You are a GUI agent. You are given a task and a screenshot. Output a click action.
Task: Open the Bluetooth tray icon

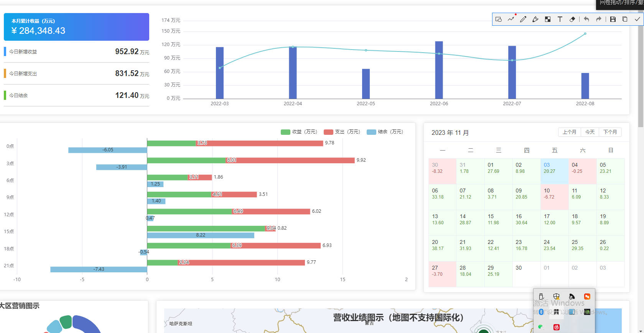[541, 312]
